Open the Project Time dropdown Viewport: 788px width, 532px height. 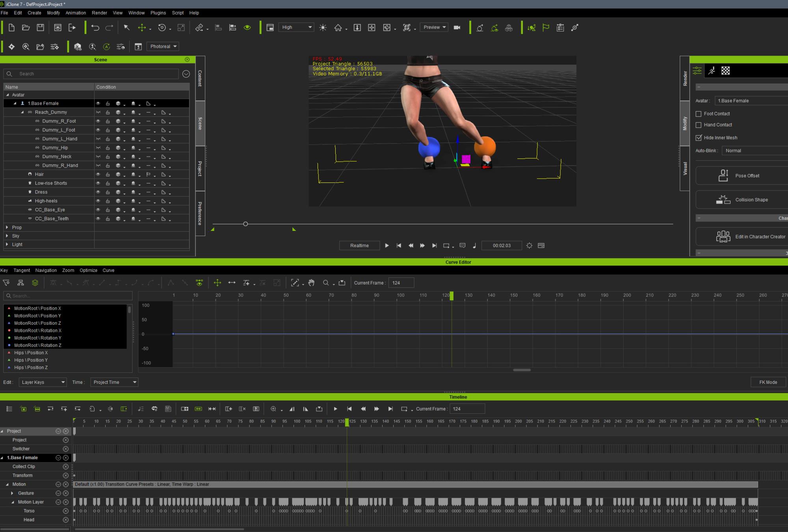(x=114, y=382)
